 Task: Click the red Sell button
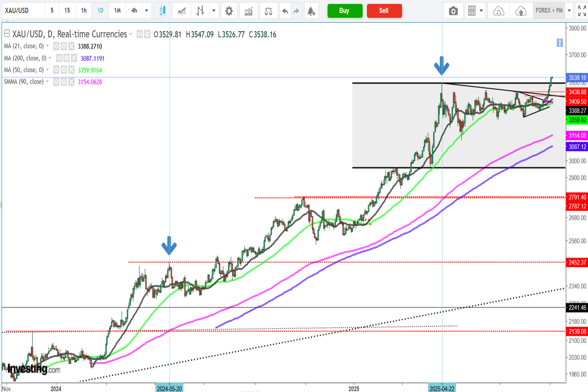pyautogui.click(x=384, y=11)
